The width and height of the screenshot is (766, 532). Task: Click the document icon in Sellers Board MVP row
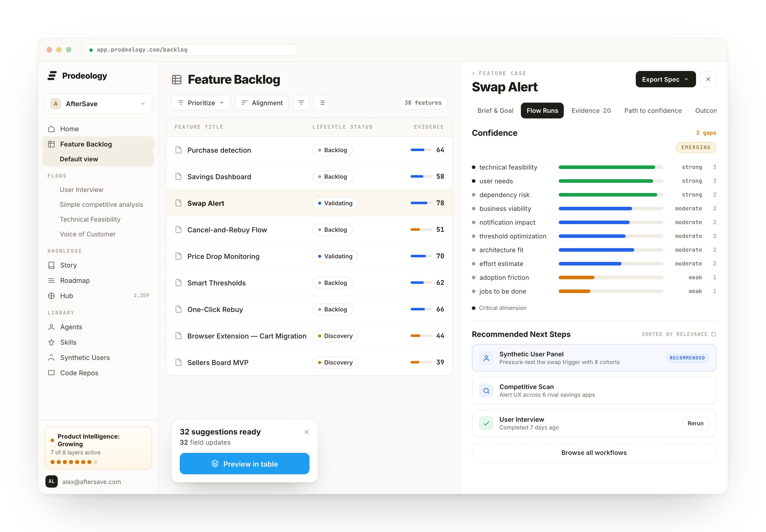(x=179, y=362)
